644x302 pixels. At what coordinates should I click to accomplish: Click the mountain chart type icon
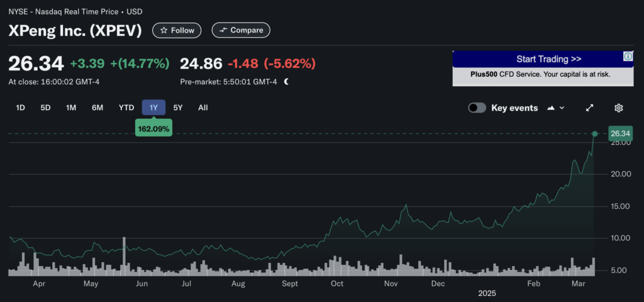pyautogui.click(x=552, y=108)
